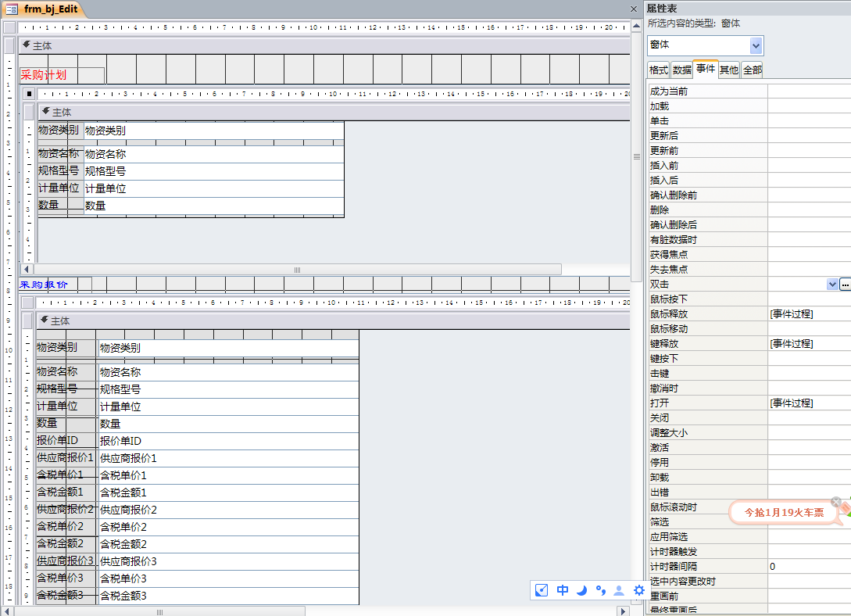Click the 打开 event [事件过程] field
851x616 pixels.
click(809, 403)
